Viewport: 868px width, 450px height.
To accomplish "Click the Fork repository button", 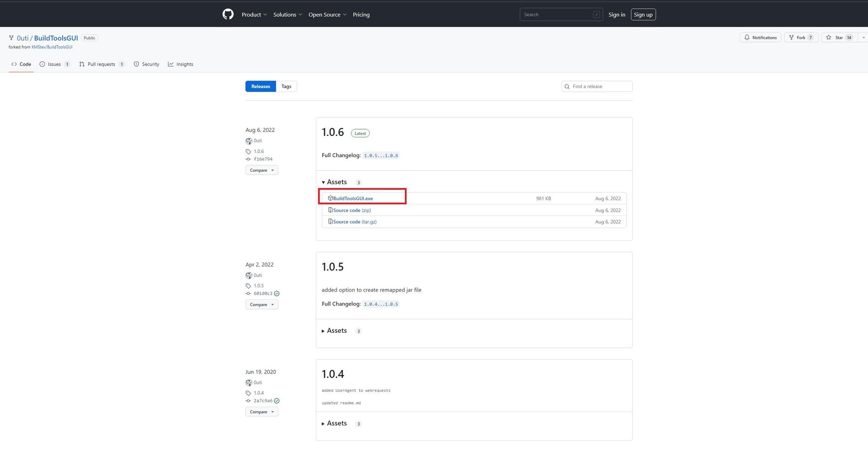I will coord(801,37).
